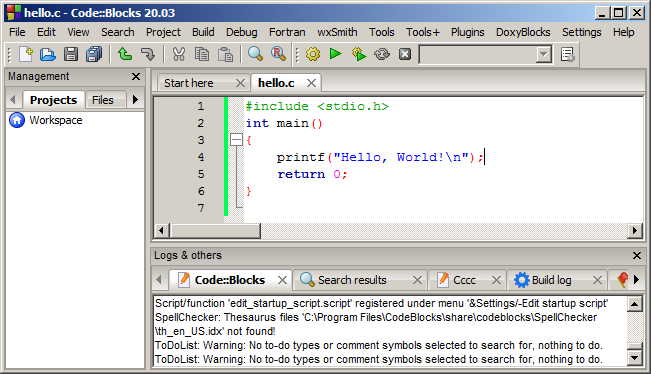
Task: Build the project with the gear icon
Action: [313, 54]
